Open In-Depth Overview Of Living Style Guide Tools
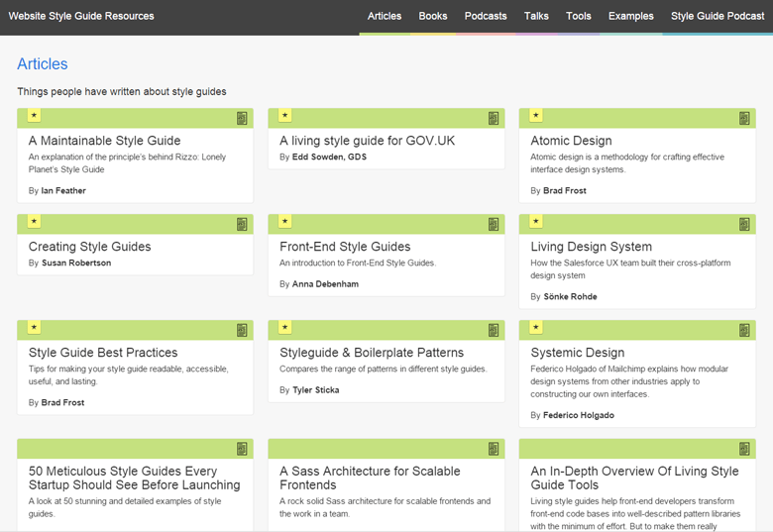The width and height of the screenshot is (773, 532). [x=634, y=478]
